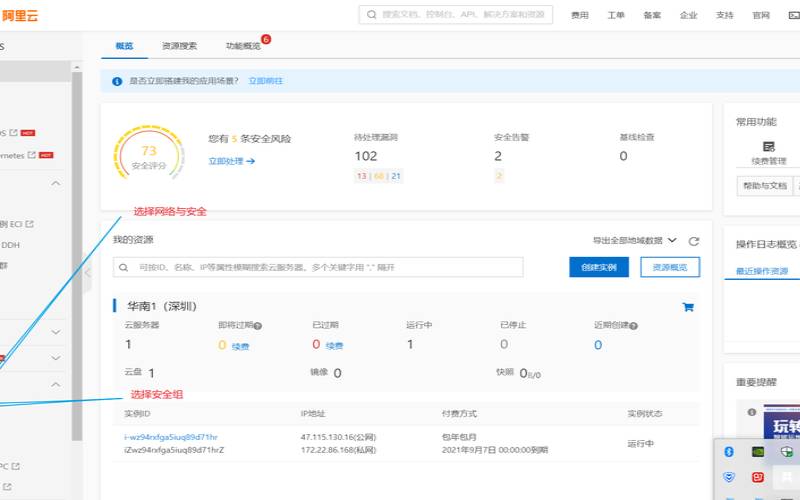Select the 最近操作资源 tab

coord(762,271)
